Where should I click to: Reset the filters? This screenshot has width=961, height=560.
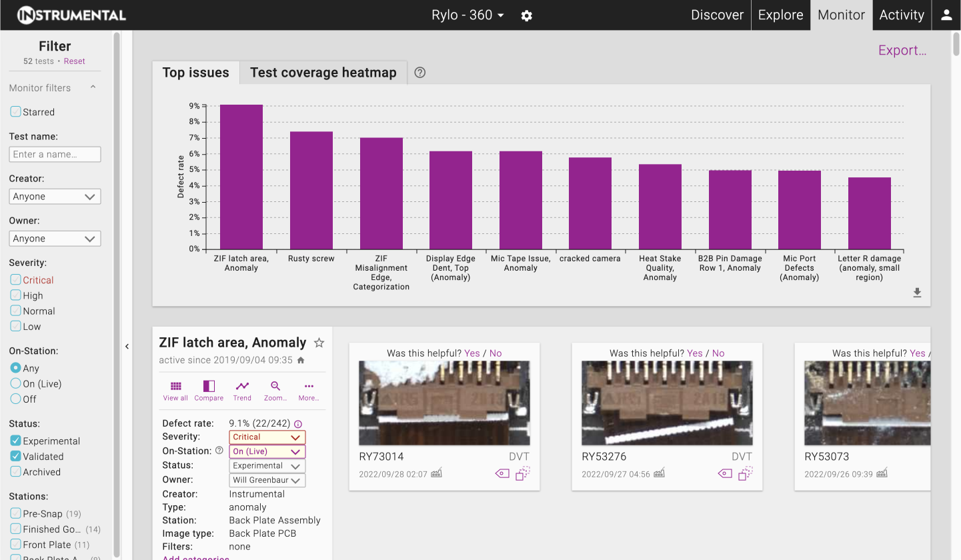tap(74, 61)
